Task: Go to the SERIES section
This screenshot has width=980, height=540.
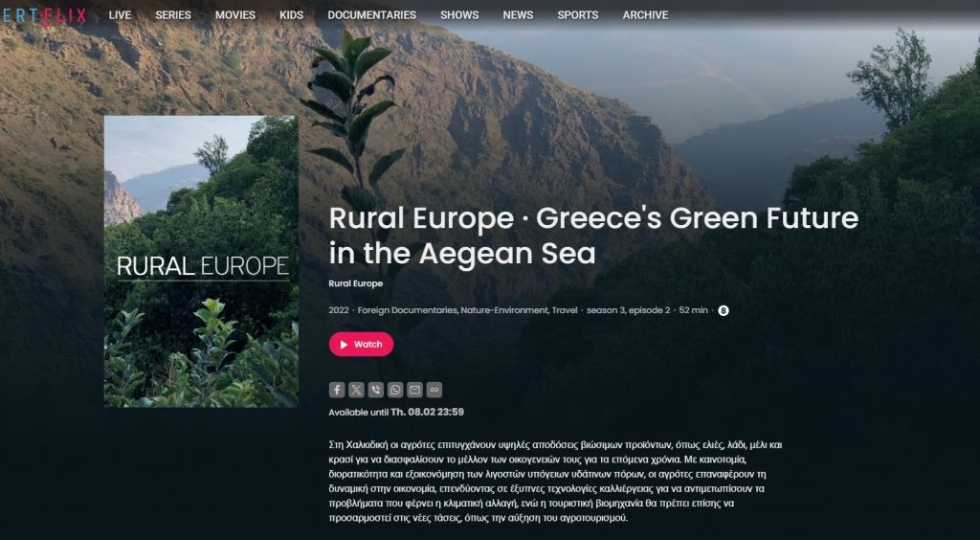Action: tap(173, 15)
